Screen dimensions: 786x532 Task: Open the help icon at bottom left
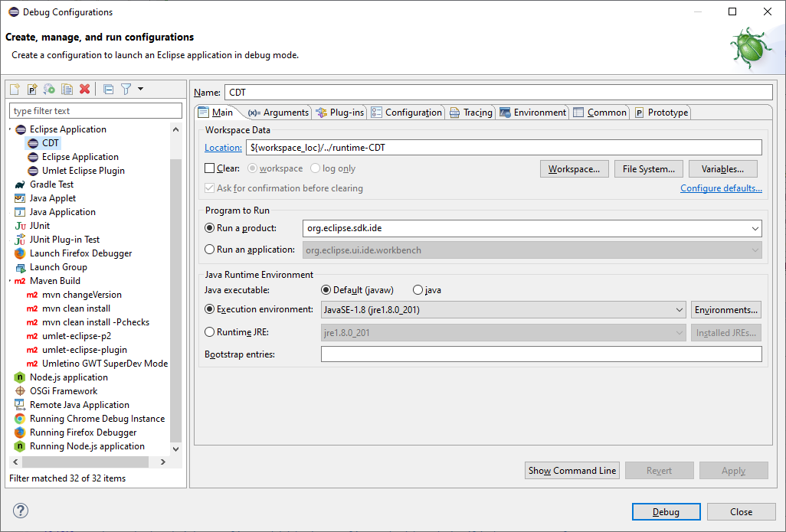coord(21,511)
